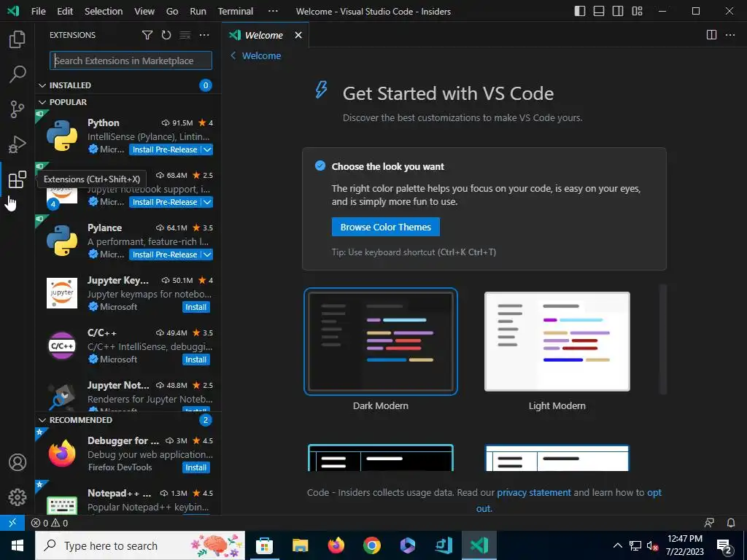Open the Python extension entry

point(128,136)
